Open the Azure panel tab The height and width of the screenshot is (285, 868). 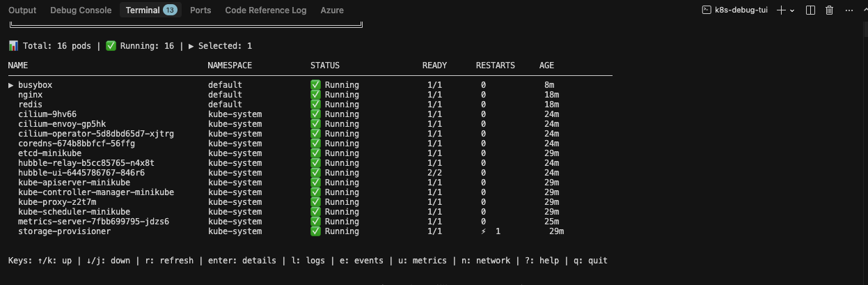332,10
